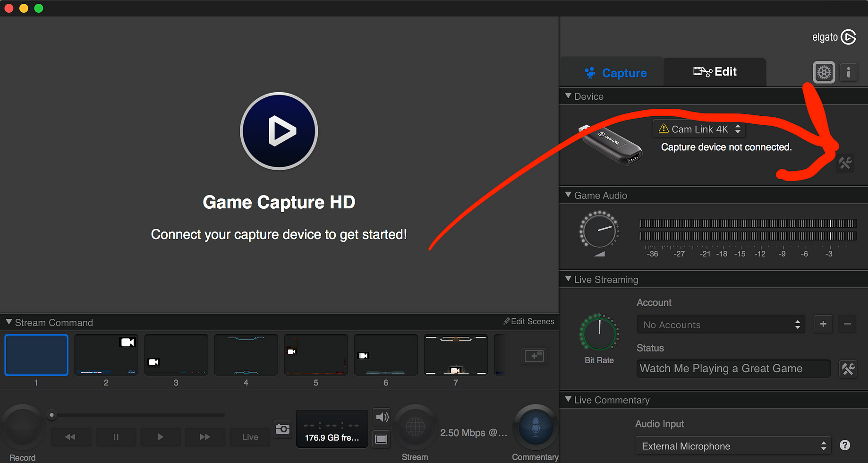Take a snapshot with camera icon

(x=282, y=429)
